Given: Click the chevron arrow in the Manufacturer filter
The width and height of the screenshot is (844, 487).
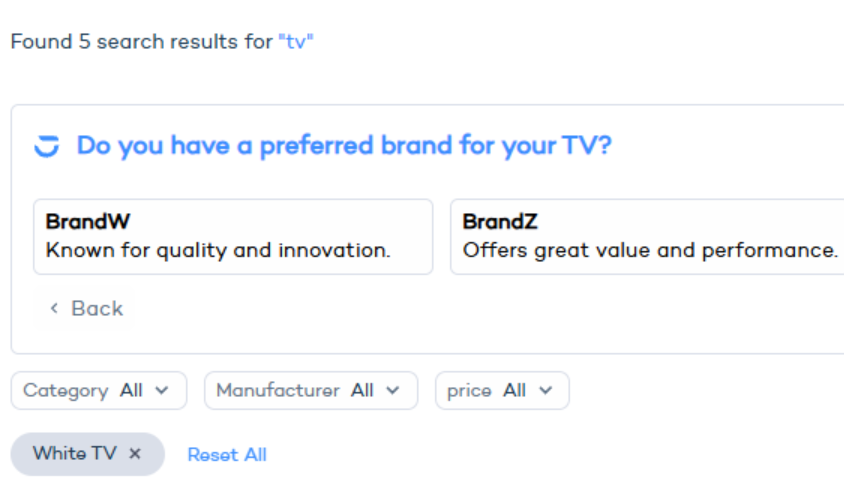Looking at the screenshot, I should (393, 391).
